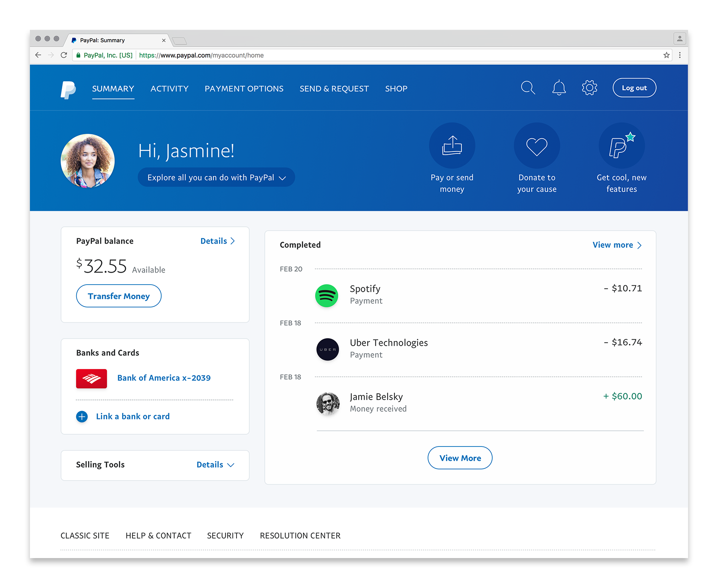Click the - $16.74 amount
The height and width of the screenshot is (588, 718).
(623, 342)
